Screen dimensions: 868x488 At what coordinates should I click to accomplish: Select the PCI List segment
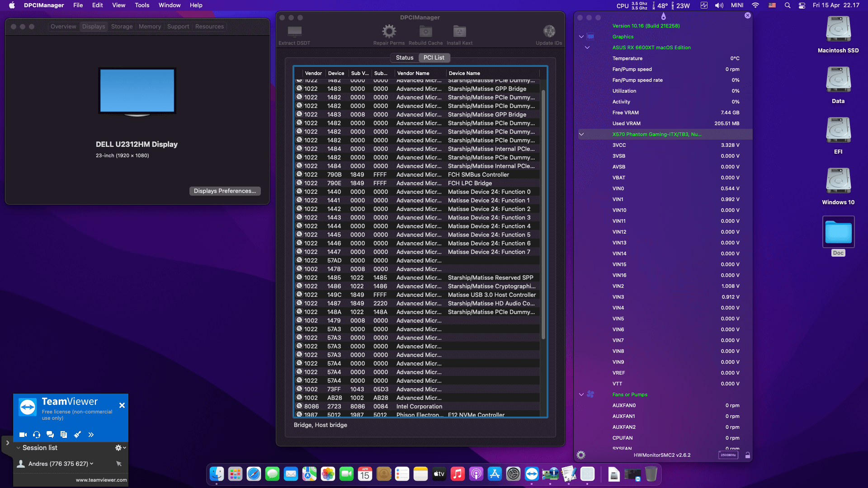pyautogui.click(x=434, y=58)
